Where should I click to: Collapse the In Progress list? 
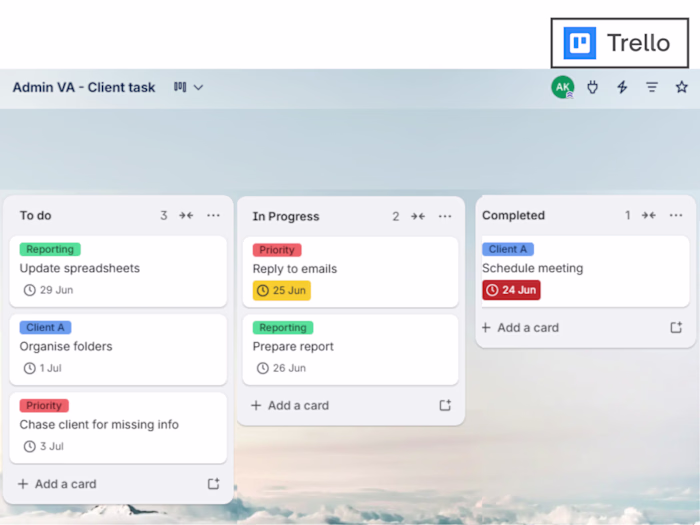418,217
